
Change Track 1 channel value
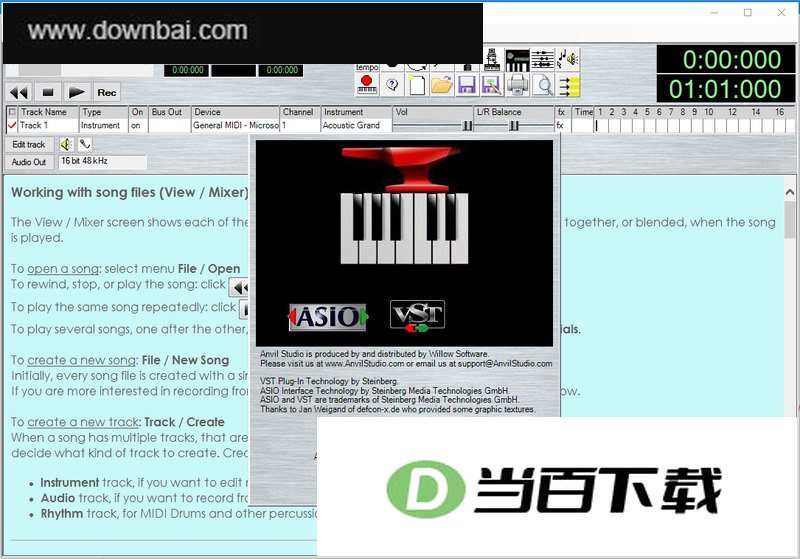click(300, 125)
